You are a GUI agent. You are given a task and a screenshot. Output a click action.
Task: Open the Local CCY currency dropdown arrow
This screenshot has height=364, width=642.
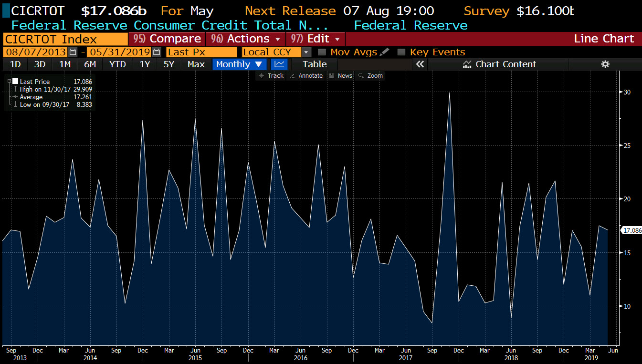[x=306, y=52]
